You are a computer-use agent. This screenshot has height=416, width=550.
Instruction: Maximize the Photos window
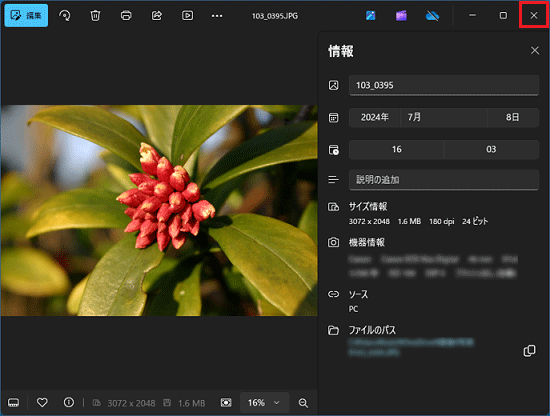click(503, 15)
